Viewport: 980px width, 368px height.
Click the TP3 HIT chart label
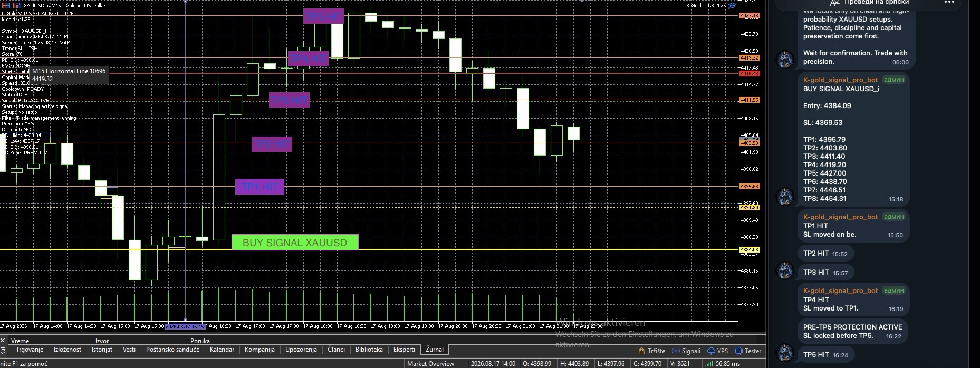point(289,100)
